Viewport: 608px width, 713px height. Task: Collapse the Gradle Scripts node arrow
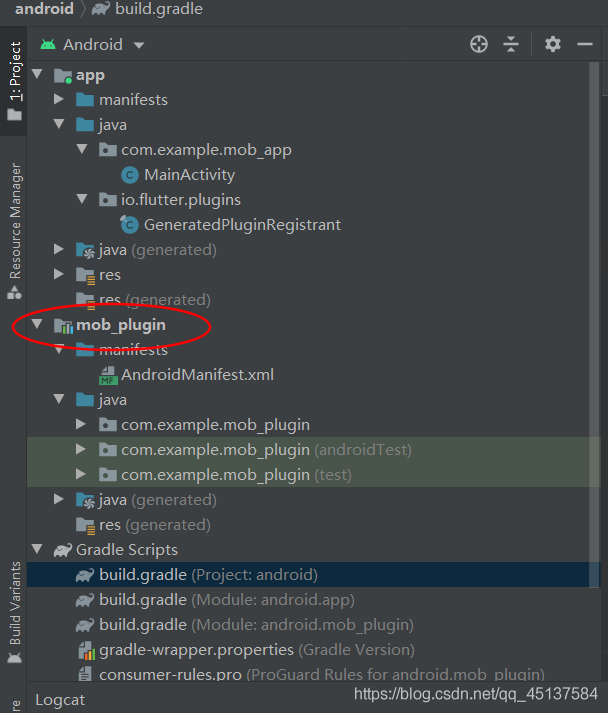tap(37, 550)
